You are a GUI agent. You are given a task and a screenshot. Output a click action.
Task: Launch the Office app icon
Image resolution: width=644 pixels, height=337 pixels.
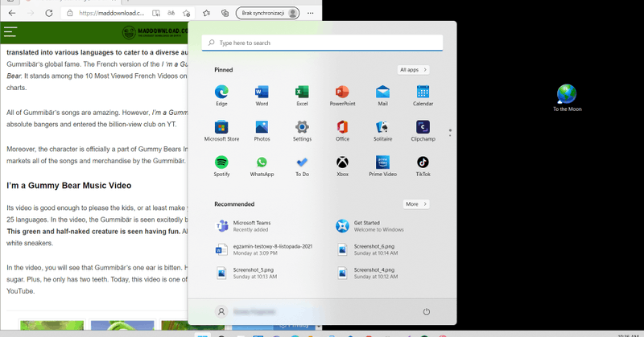tap(342, 131)
